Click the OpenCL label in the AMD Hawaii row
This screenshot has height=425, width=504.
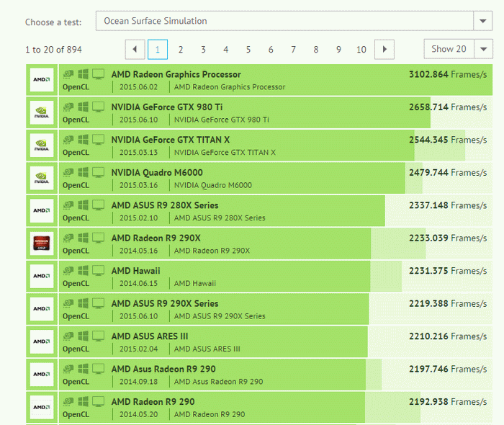point(76,284)
